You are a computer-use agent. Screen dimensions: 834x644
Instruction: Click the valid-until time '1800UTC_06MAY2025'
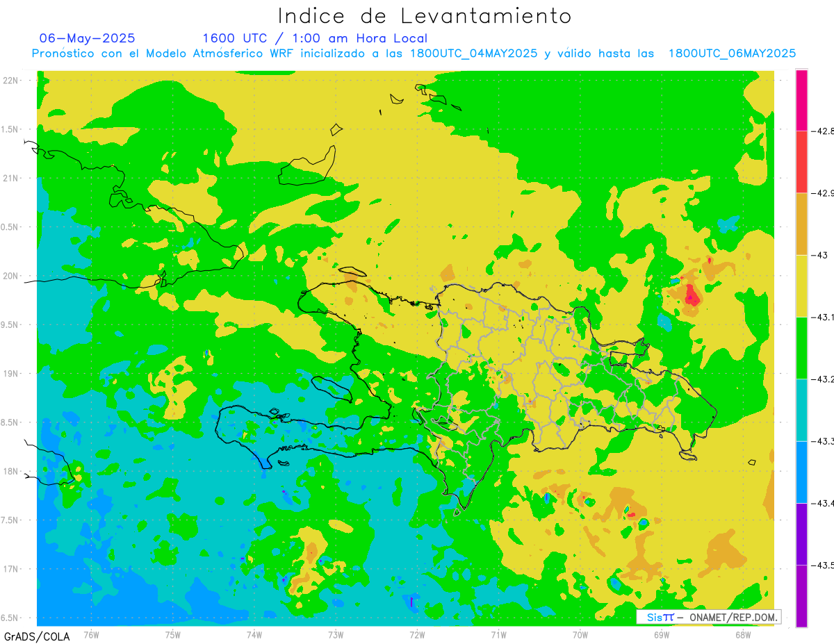coord(732,53)
